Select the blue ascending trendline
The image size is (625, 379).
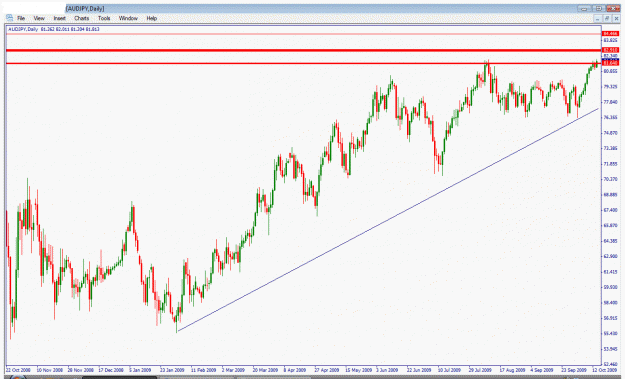388,220
